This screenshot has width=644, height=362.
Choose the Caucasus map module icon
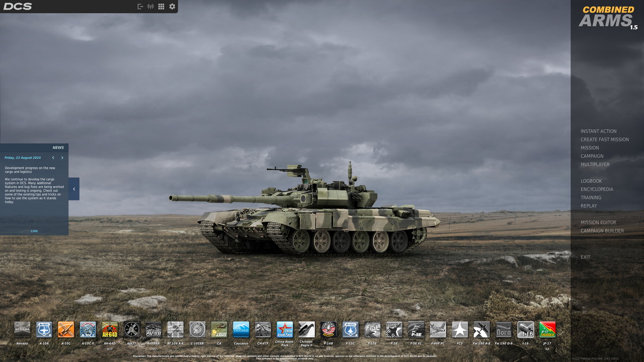241,329
